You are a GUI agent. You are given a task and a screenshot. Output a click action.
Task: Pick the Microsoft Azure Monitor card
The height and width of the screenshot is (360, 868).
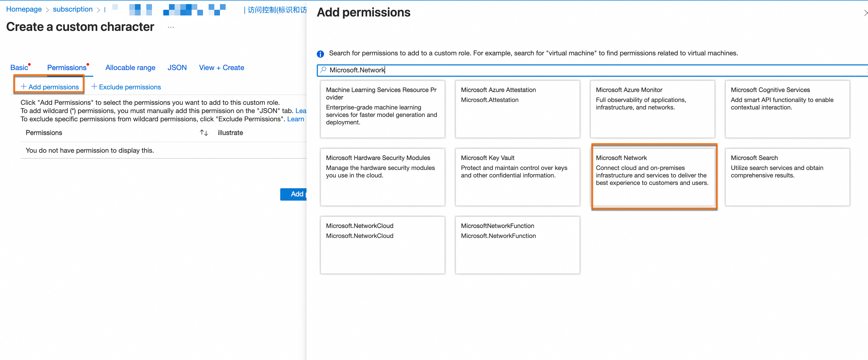coord(652,109)
